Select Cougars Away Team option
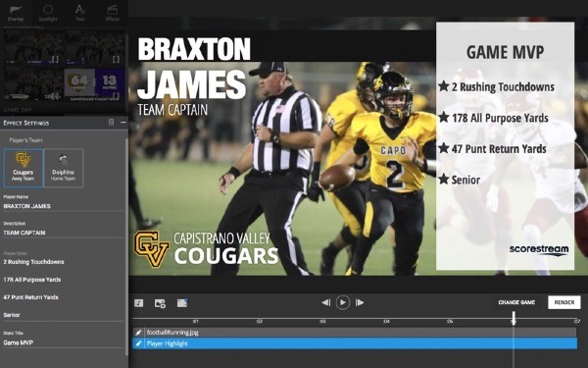The width and height of the screenshot is (588, 368). 24,168
